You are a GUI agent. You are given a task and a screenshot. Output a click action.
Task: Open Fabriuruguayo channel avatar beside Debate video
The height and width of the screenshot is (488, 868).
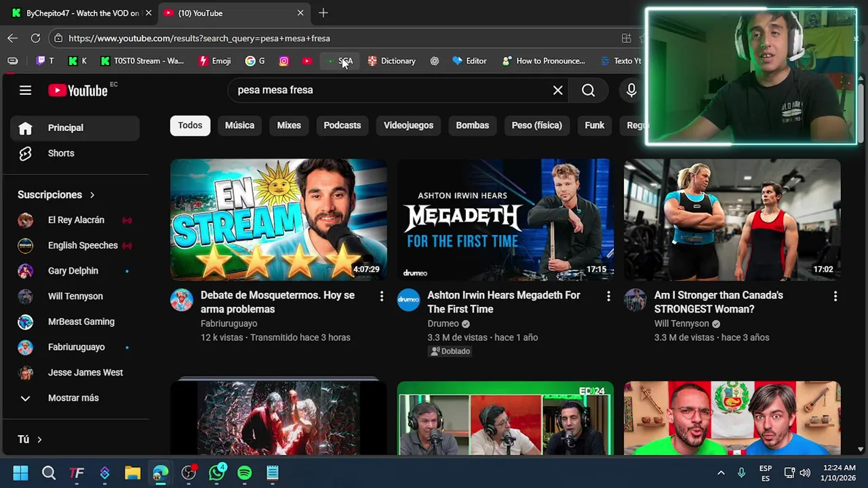(x=182, y=300)
